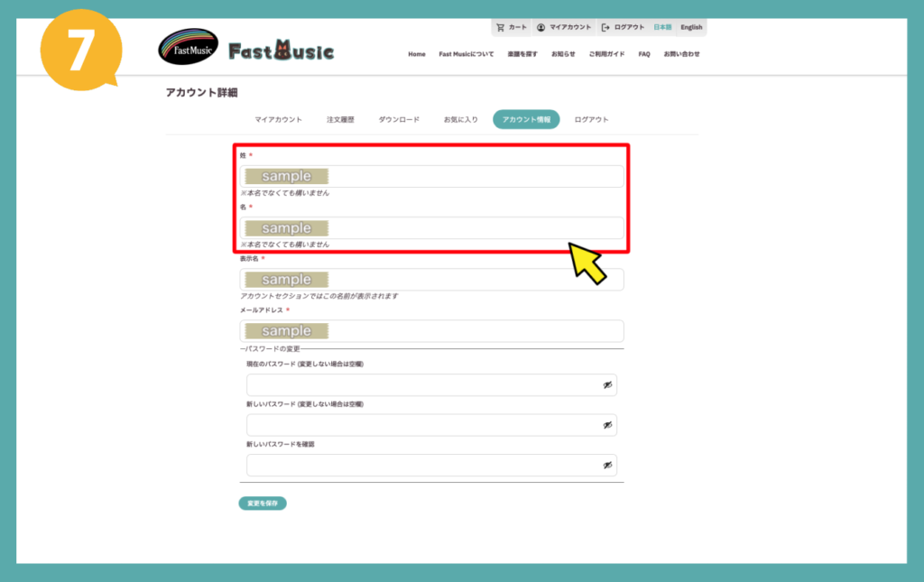Toggle visibility of the confirm password field

[x=607, y=466]
